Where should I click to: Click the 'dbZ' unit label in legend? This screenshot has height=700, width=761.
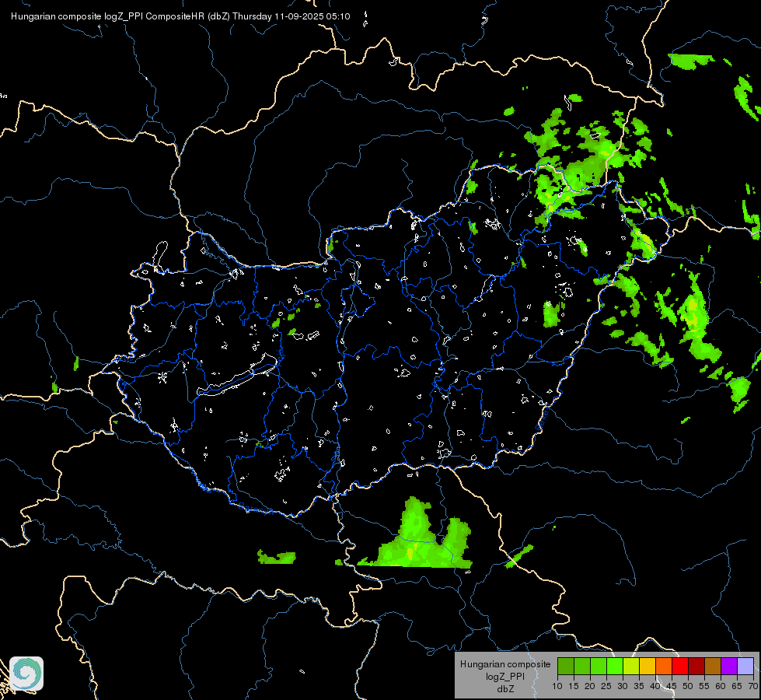505,689
